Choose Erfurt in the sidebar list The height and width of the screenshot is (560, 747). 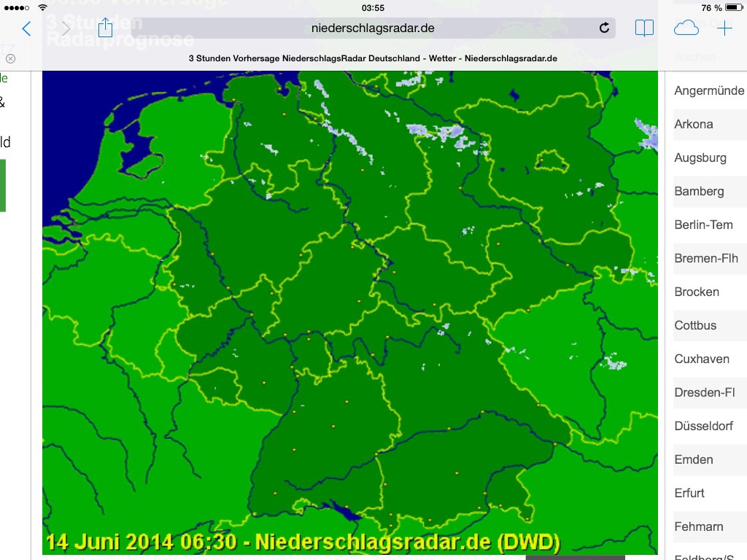[x=689, y=493]
